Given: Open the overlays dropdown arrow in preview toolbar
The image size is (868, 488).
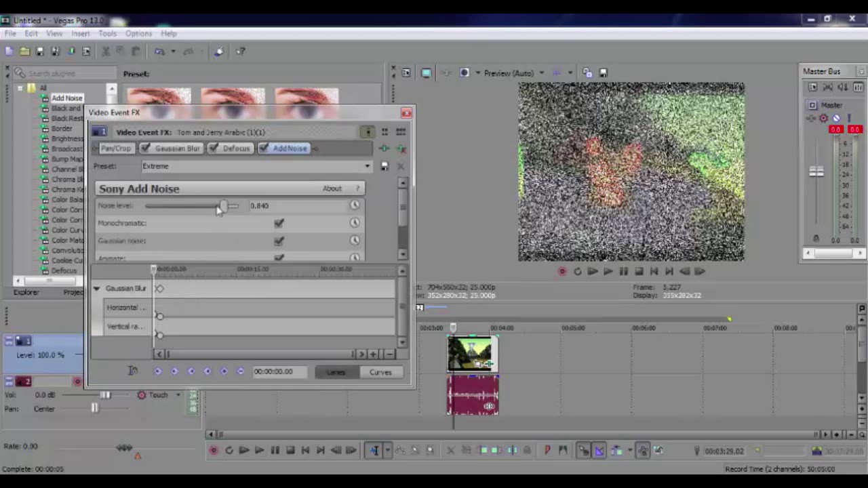Looking at the screenshot, I should (570, 73).
